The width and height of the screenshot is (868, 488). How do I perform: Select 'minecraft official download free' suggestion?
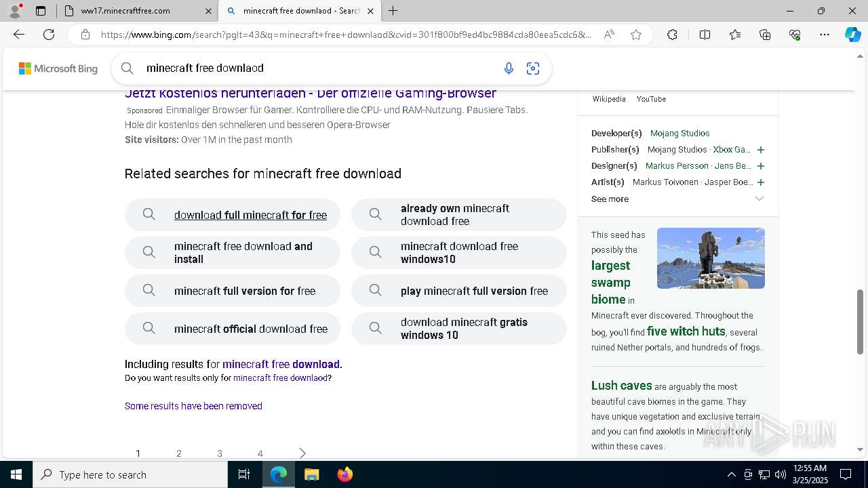click(x=232, y=329)
